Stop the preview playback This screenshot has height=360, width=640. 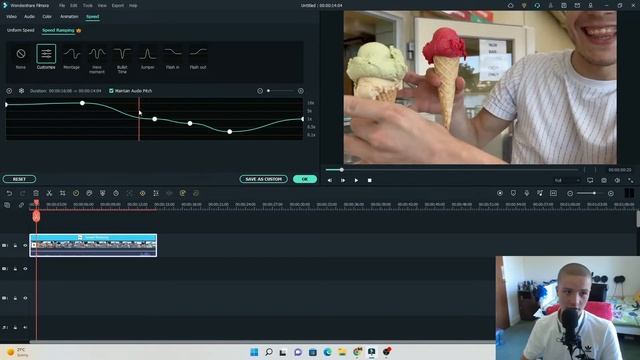tap(369, 180)
